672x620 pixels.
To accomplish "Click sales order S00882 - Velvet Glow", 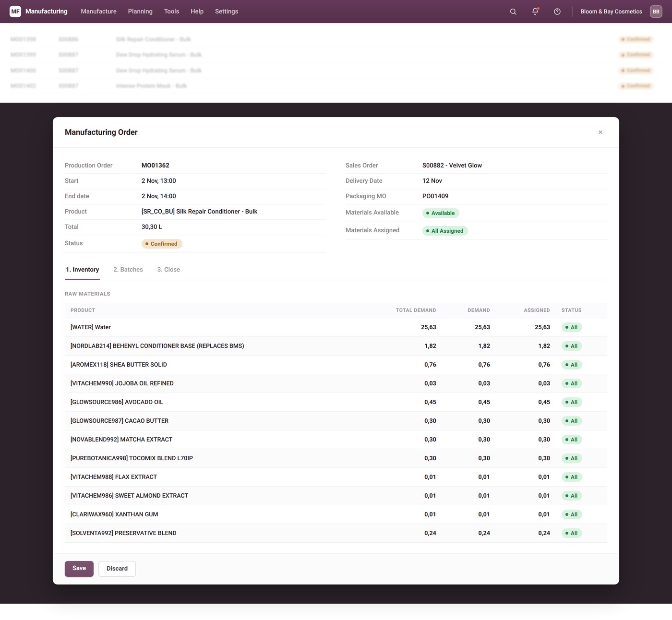I will (x=452, y=166).
